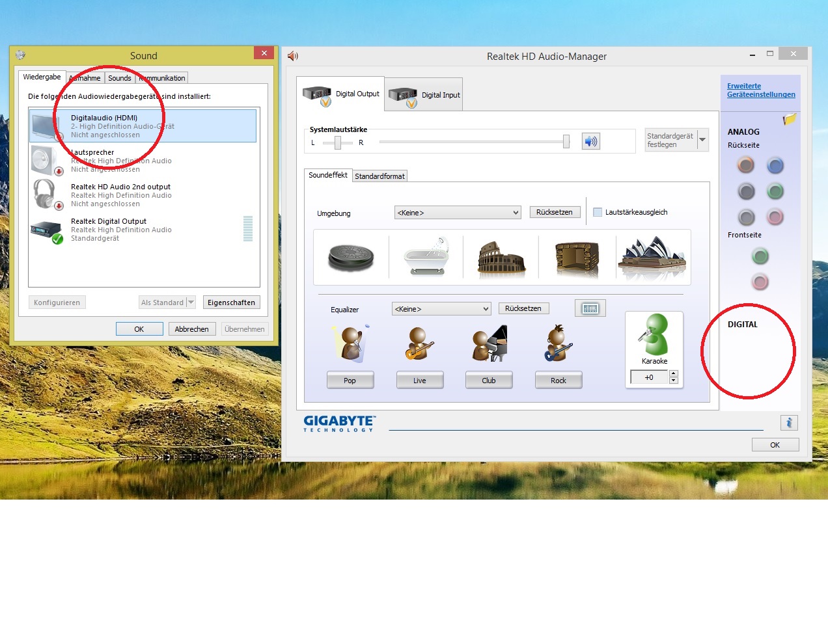Reset the Umgebung setting with Rücksetzen

click(555, 212)
